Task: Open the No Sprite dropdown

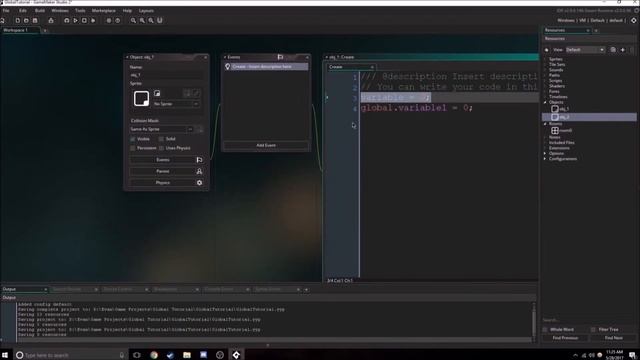Action: pos(176,104)
